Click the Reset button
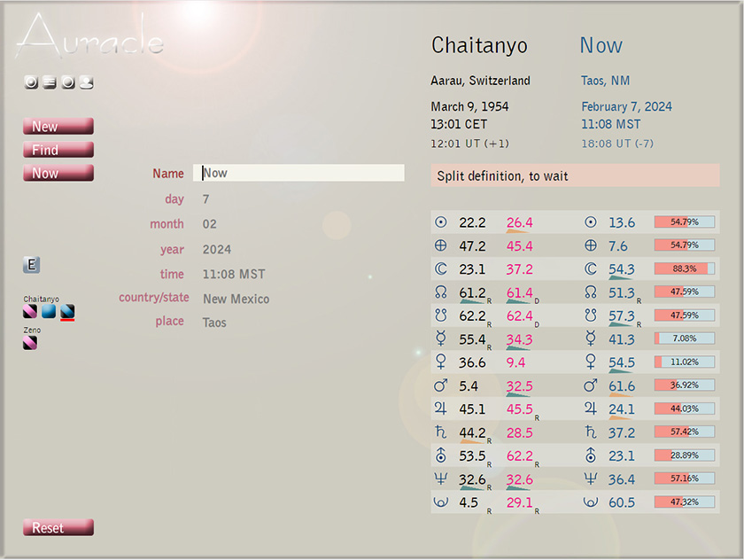The height and width of the screenshot is (560, 744). [x=58, y=528]
